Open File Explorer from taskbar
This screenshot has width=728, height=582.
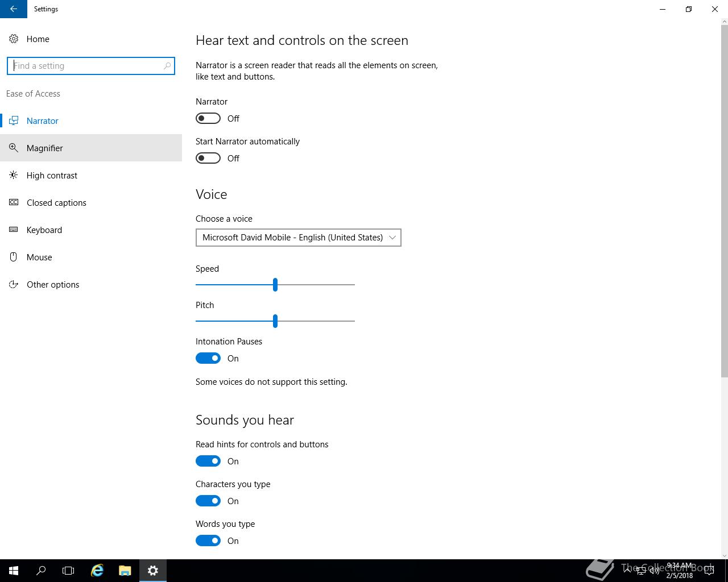125,571
